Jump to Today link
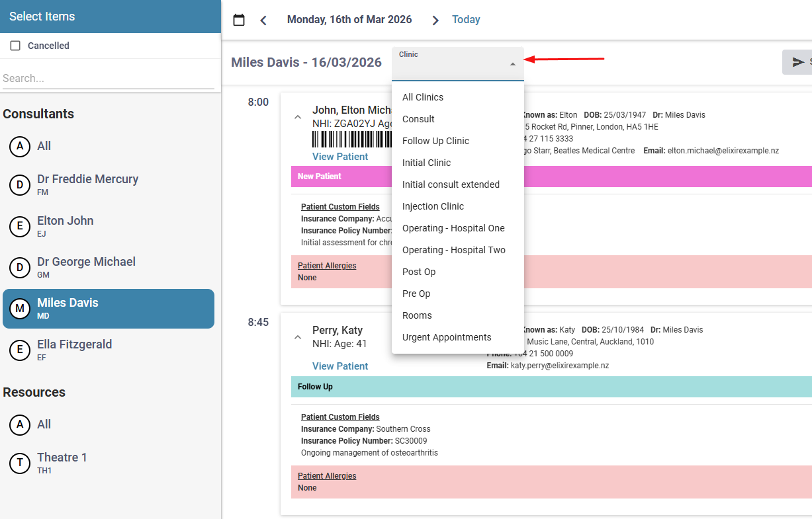This screenshot has height=519, width=812. (466, 20)
